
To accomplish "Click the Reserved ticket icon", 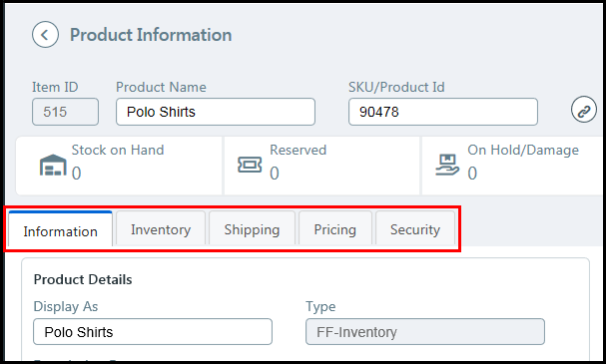I will (250, 165).
